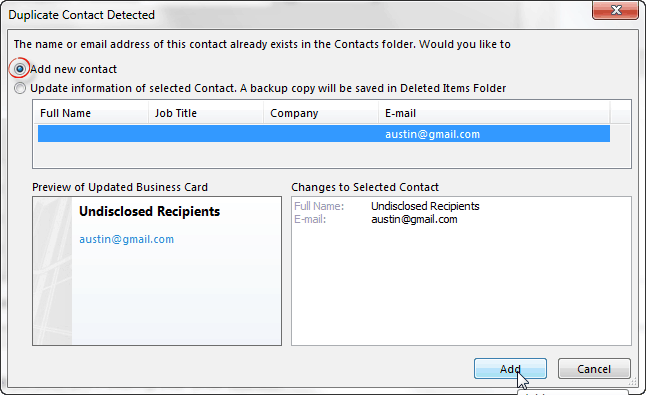Click blank space in Changes to Selected Contact box
The height and width of the screenshot is (395, 646).
tap(461, 288)
